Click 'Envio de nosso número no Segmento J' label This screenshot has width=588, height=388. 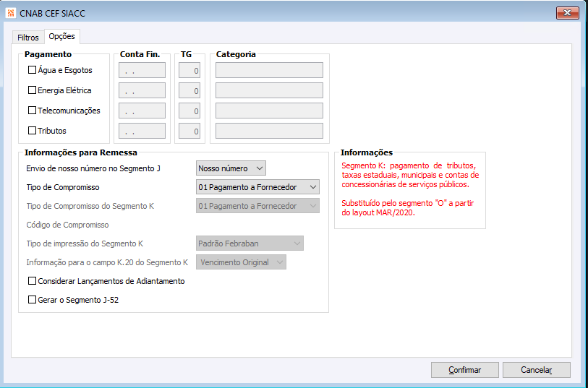(x=93, y=168)
